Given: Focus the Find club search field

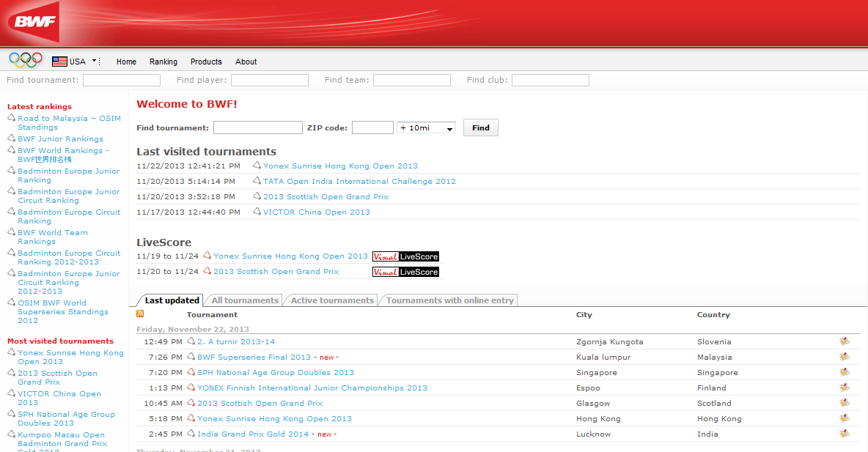Looking at the screenshot, I should click(x=551, y=81).
